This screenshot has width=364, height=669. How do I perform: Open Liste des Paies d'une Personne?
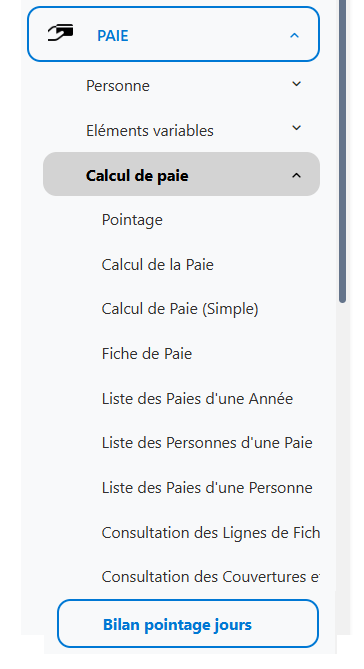(x=207, y=488)
